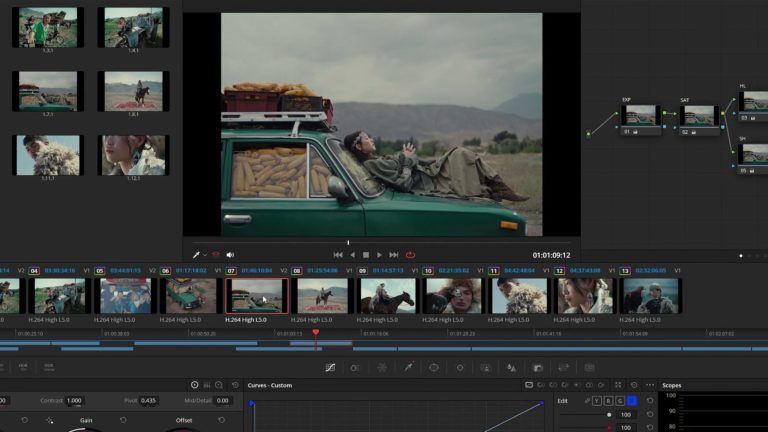Open Curves palette three-dot options menu

(x=650, y=385)
